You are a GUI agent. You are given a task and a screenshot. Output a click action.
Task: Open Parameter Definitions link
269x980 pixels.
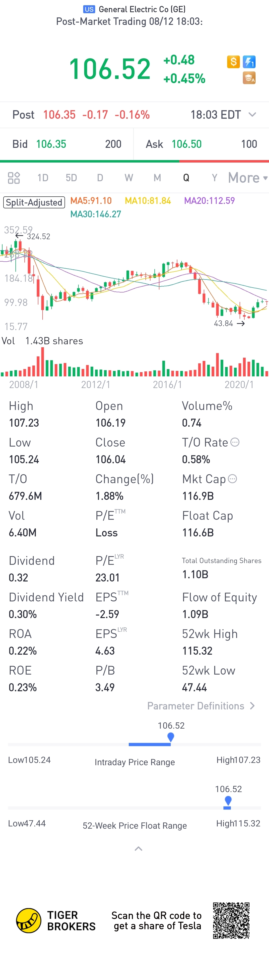coord(201,706)
